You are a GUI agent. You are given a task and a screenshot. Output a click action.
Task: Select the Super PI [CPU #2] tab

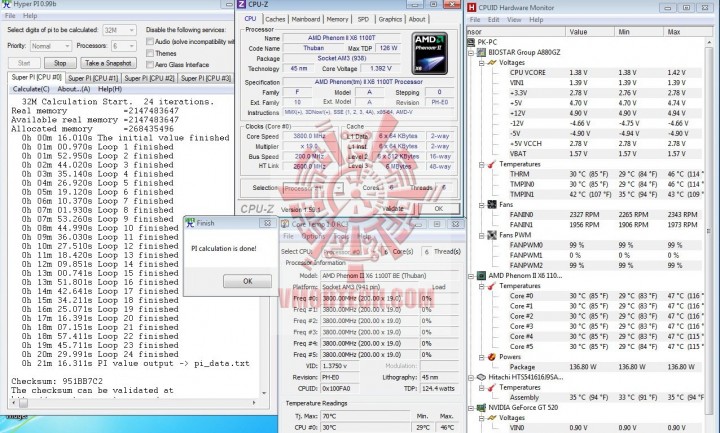tap(150, 78)
